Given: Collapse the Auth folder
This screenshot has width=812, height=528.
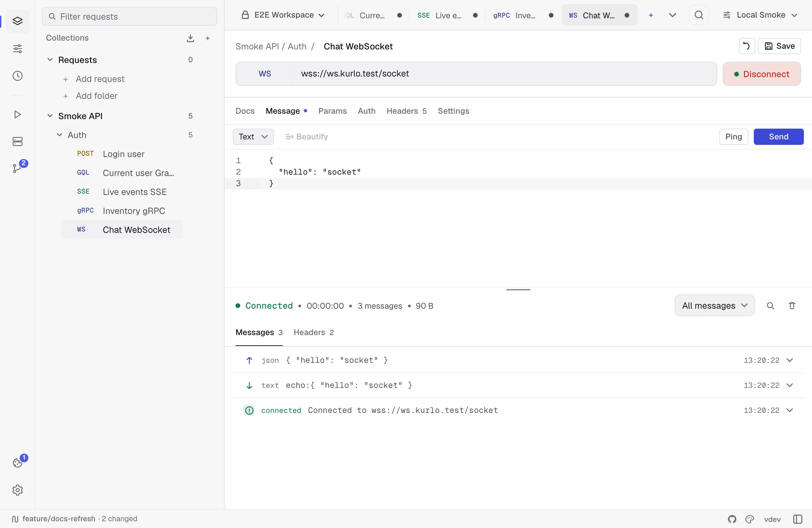Looking at the screenshot, I should 59,135.
